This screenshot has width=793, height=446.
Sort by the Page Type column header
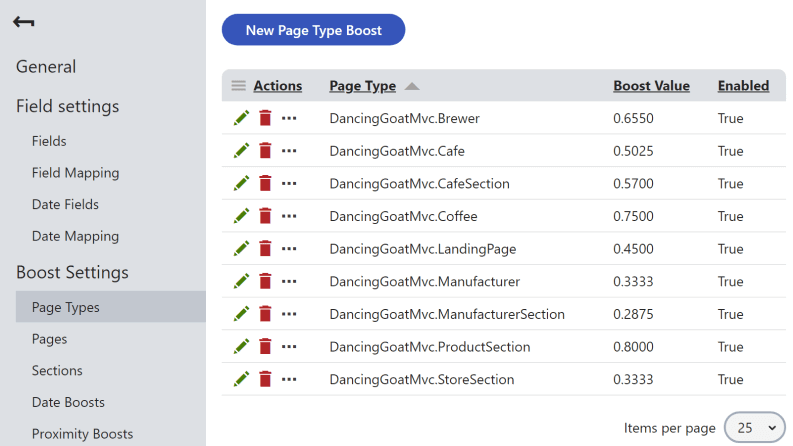(x=362, y=86)
